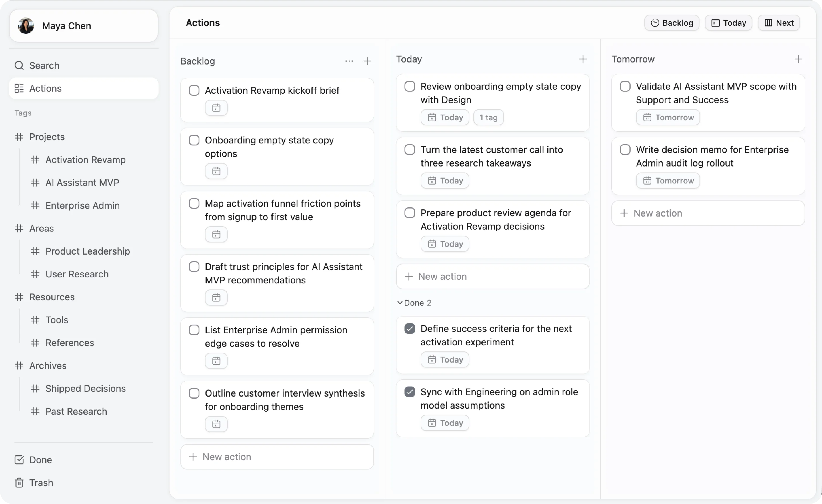Click the Tomorrow date chip on Write decision memo
The height and width of the screenshot is (504, 822).
[x=668, y=181]
